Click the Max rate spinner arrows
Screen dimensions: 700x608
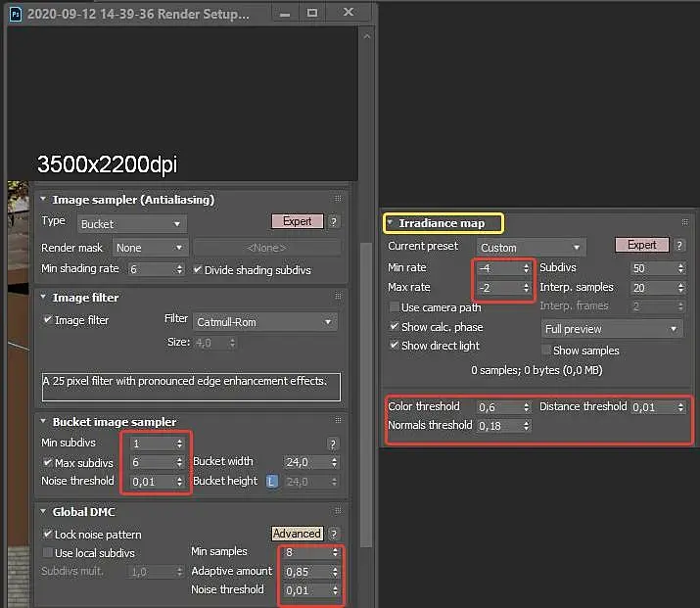[x=527, y=288]
